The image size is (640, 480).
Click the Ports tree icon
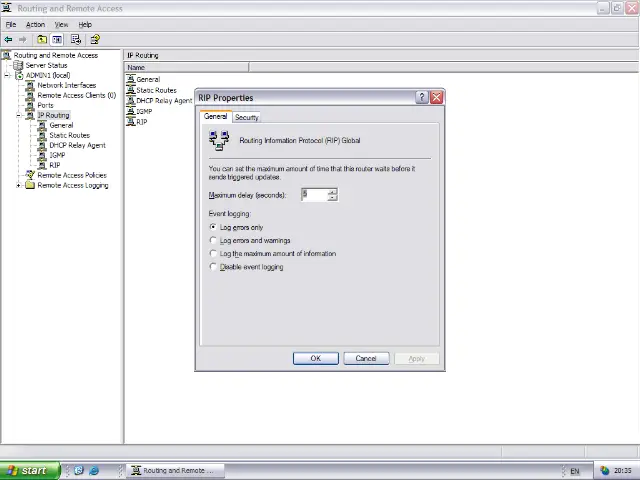click(30, 105)
